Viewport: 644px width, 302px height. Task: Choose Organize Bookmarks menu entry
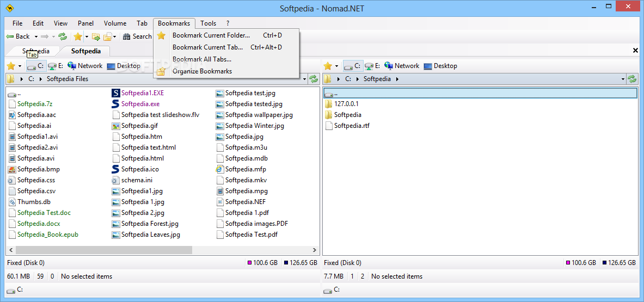[x=226, y=71]
